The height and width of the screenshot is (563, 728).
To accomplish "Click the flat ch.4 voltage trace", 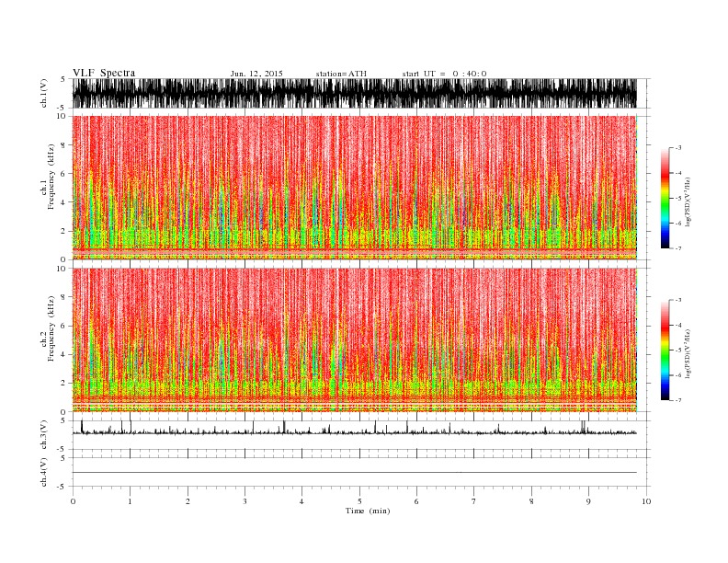I will tap(355, 473).
